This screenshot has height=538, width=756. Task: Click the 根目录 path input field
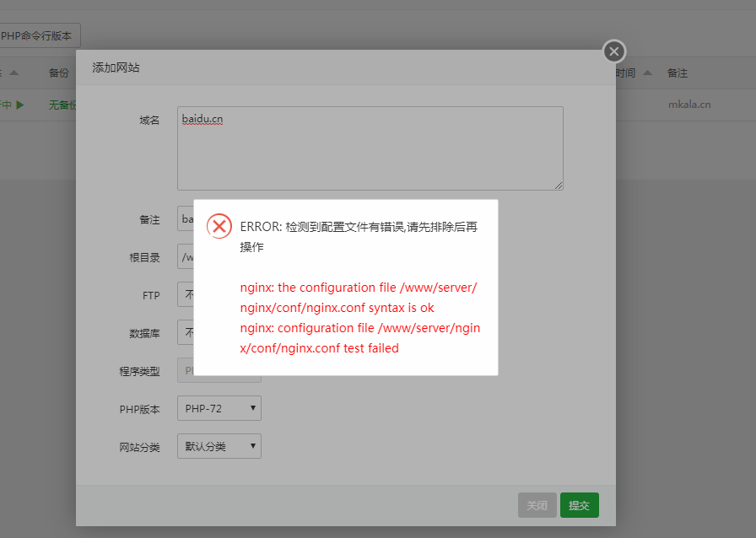(186, 257)
